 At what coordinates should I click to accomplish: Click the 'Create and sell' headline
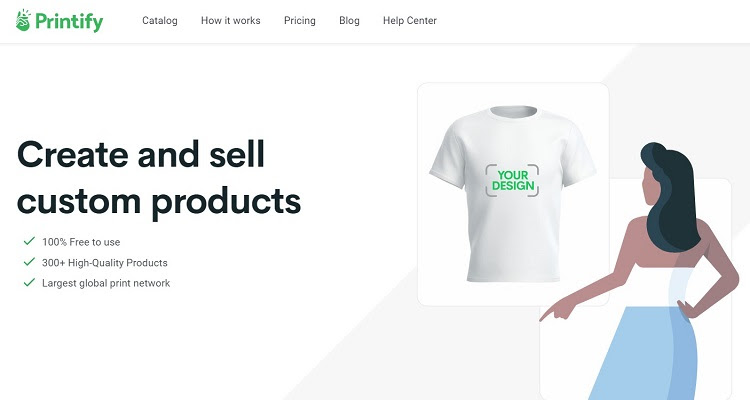(141, 154)
